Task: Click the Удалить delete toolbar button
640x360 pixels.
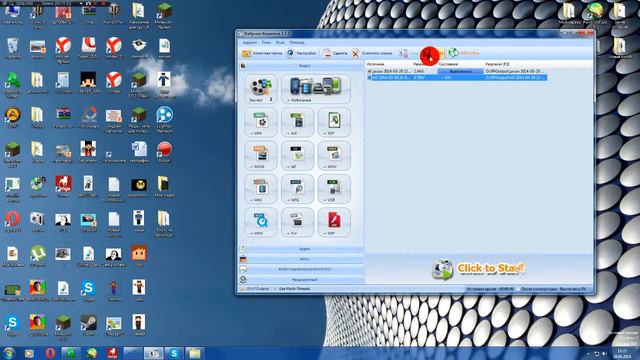Action: coord(335,53)
